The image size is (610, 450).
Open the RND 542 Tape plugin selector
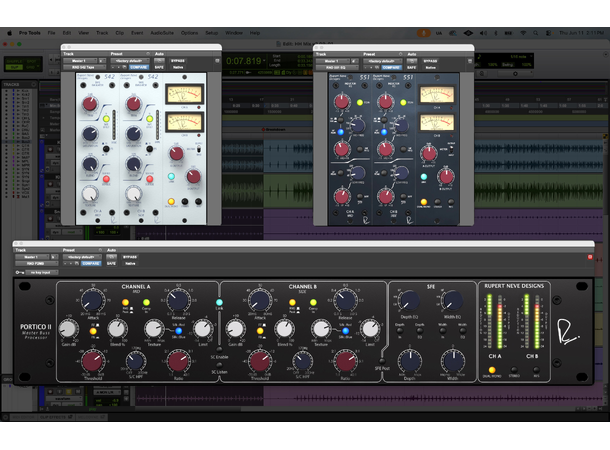point(84,67)
